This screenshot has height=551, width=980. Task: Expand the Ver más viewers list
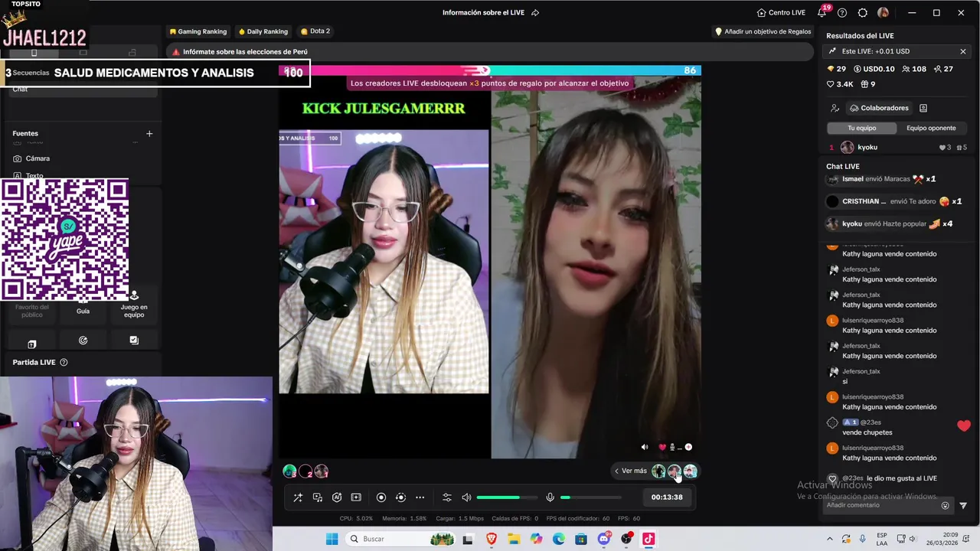pos(631,471)
